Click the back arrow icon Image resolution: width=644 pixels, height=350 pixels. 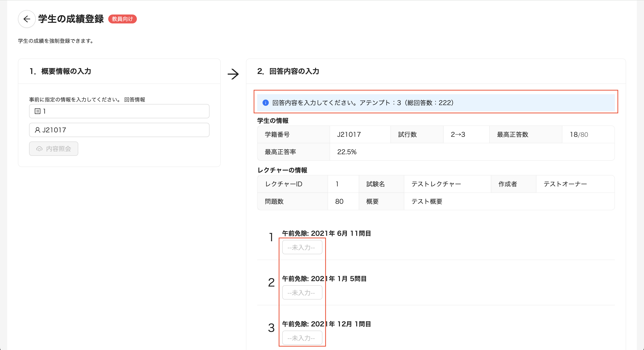[27, 19]
